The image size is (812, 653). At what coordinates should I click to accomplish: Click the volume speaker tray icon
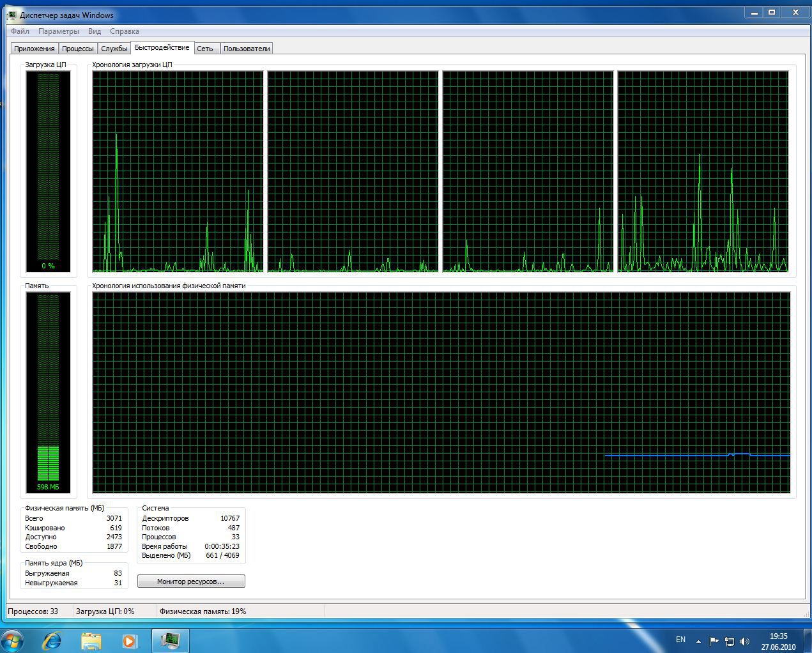[x=744, y=641]
